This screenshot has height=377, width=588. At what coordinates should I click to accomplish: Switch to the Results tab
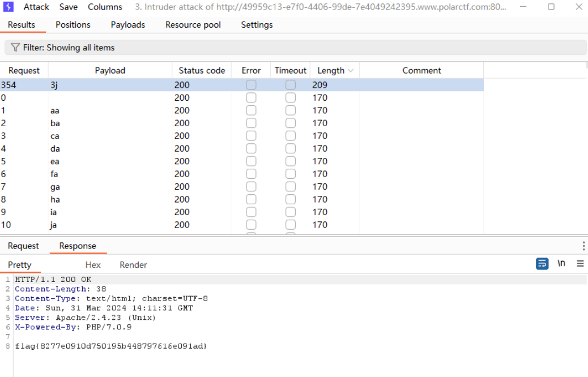22,25
